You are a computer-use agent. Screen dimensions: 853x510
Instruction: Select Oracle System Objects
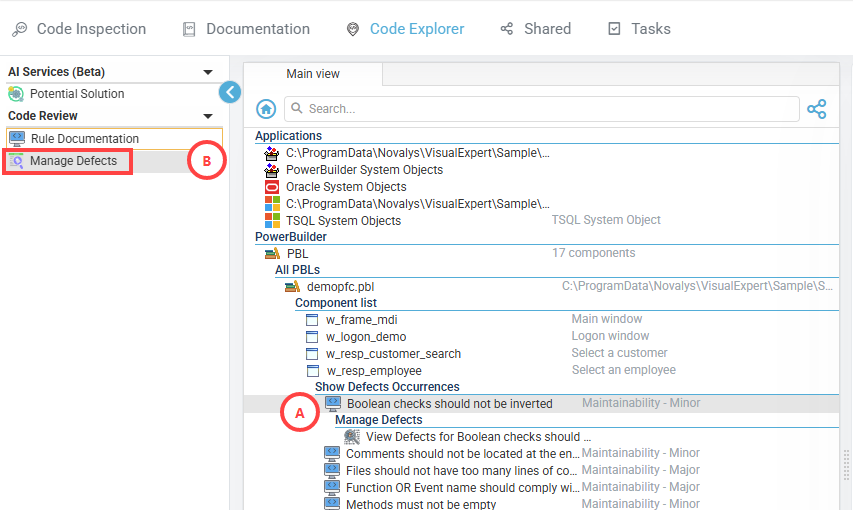346,187
